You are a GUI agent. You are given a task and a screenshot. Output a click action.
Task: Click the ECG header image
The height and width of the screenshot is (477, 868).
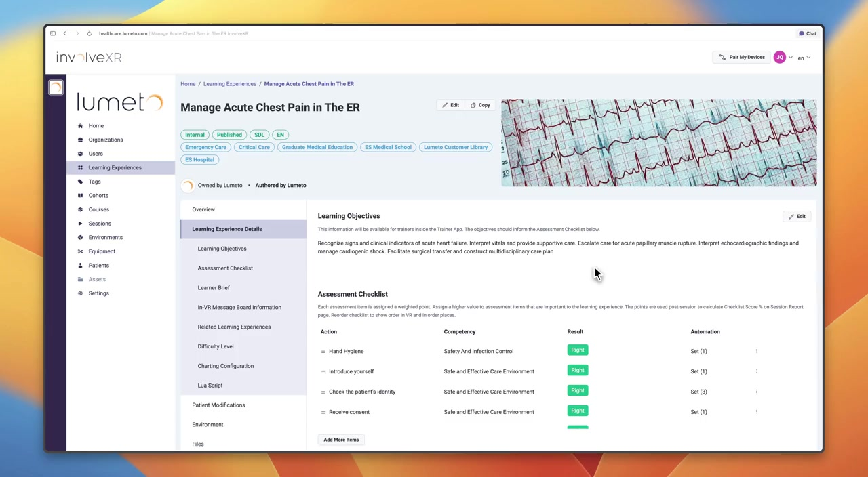pyautogui.click(x=659, y=143)
